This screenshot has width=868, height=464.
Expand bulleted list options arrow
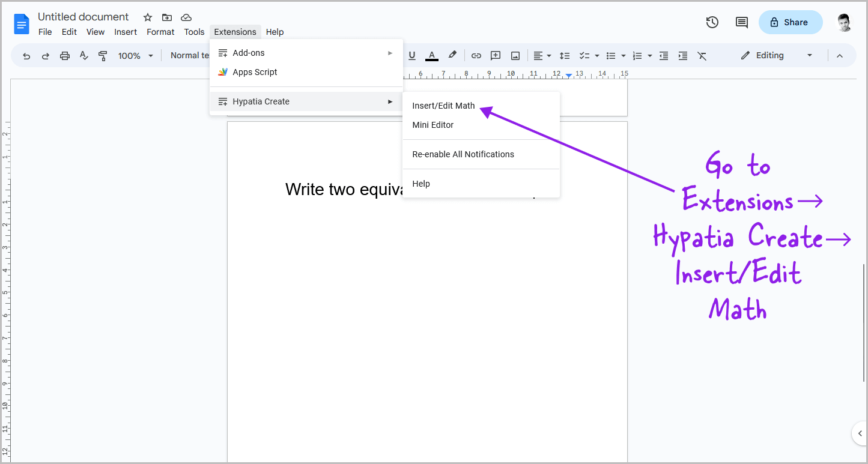pos(624,56)
